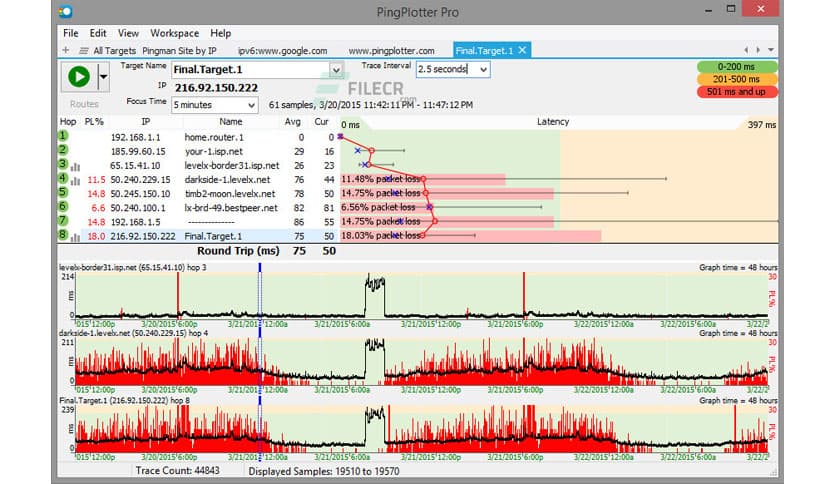The height and width of the screenshot is (484, 836).
Task: Open the View menu
Action: point(128,33)
